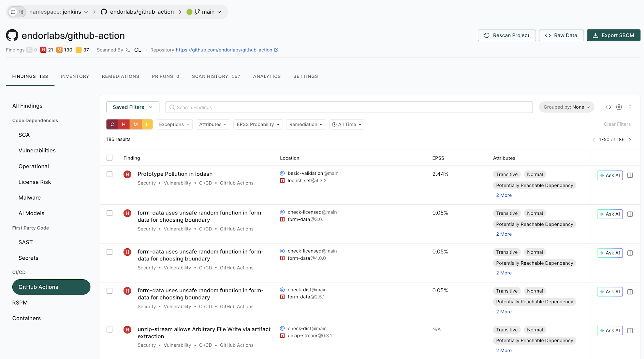Switch to the Scan History tab
Viewport: 644px width, 359px height.
click(216, 76)
